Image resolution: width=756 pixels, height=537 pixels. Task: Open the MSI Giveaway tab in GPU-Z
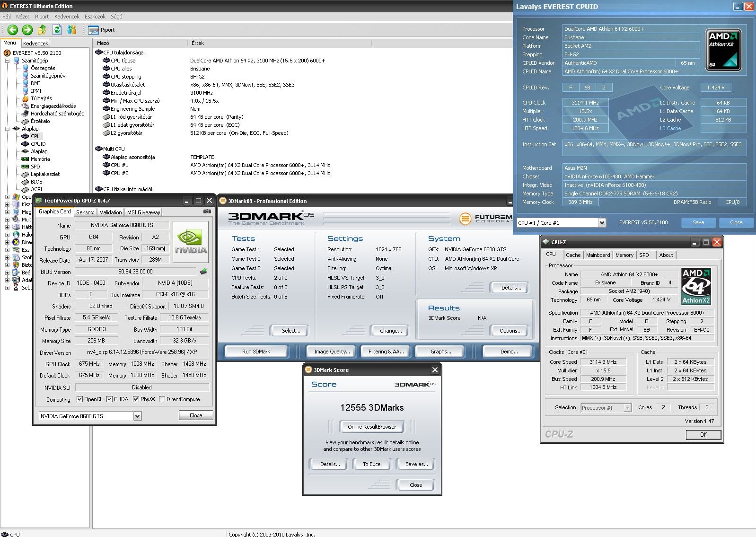click(x=144, y=212)
